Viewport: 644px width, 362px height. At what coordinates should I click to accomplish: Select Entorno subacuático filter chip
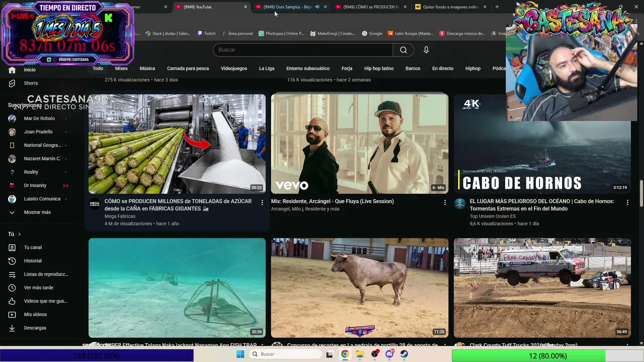308,68
